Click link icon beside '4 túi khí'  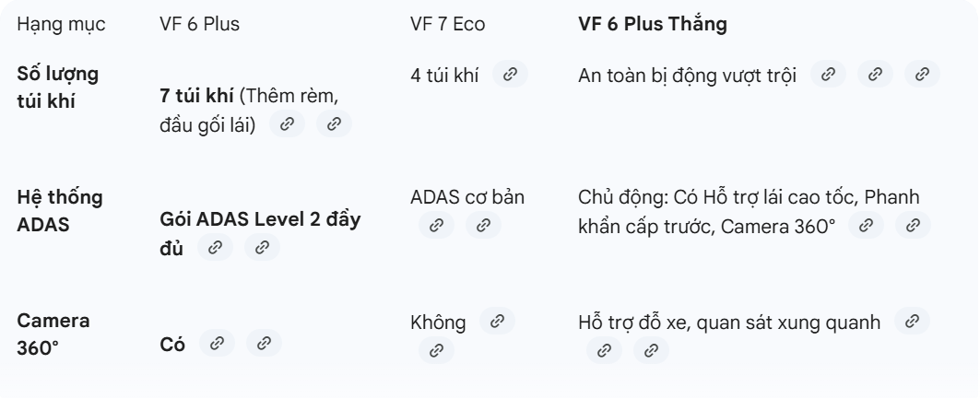click(511, 75)
